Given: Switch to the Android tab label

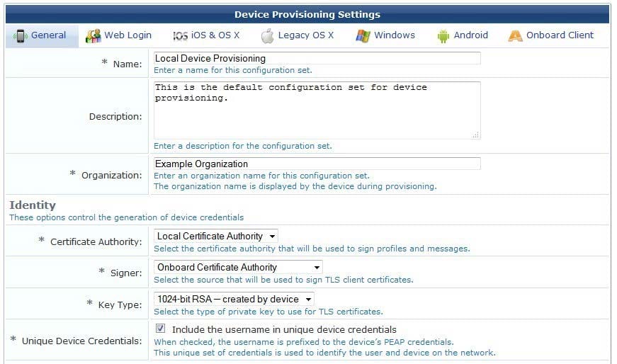Looking at the screenshot, I should [x=470, y=35].
